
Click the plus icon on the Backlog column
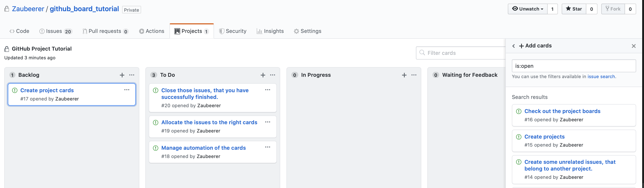[122, 75]
